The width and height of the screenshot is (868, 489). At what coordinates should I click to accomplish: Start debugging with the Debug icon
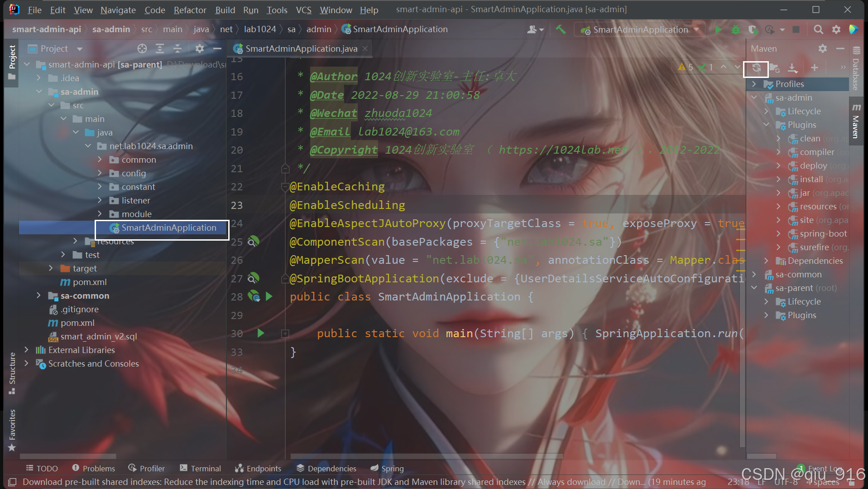[735, 29]
